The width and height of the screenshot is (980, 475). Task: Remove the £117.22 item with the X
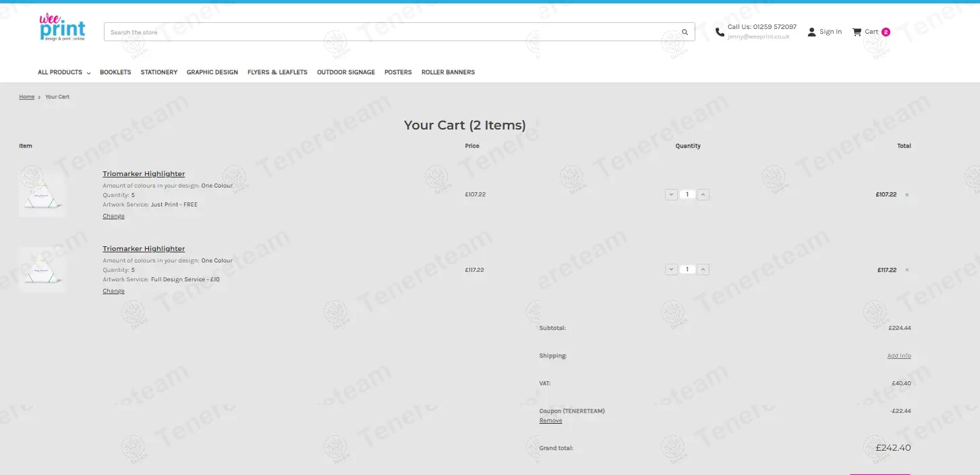pos(906,270)
